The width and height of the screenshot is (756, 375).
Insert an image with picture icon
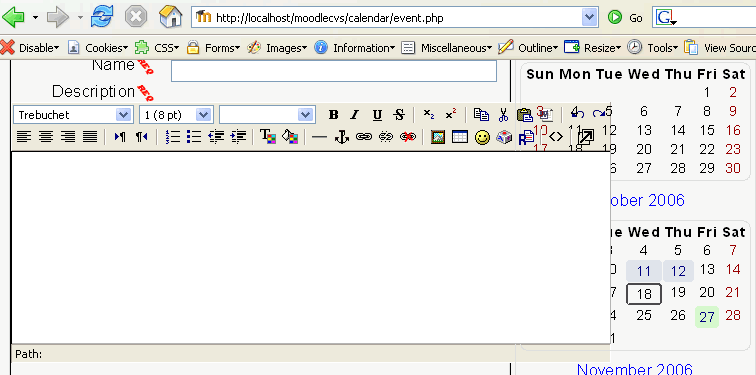[x=438, y=137]
